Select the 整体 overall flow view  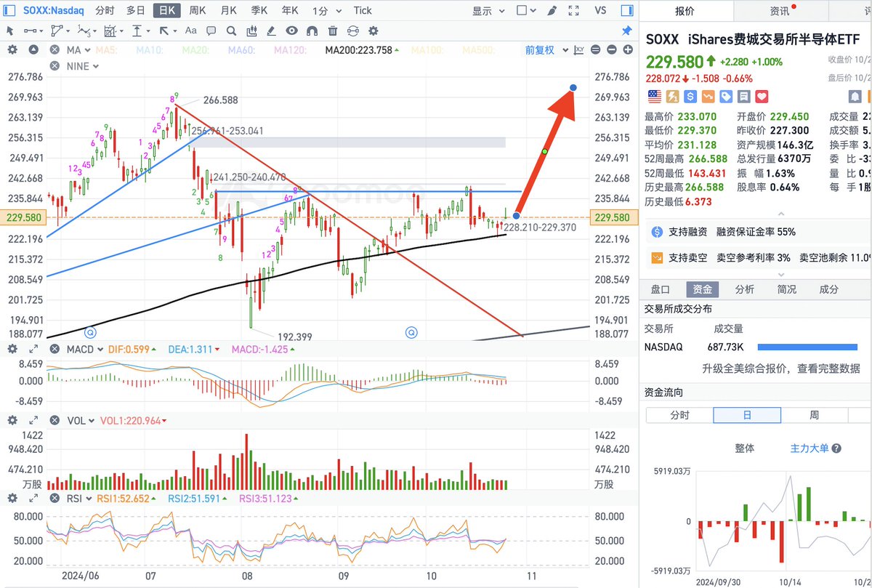pyautogui.click(x=744, y=448)
